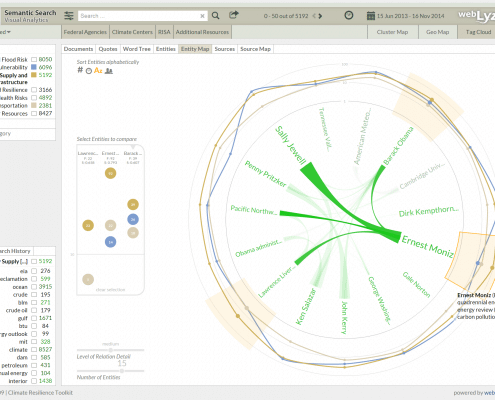Open the Climate Centers menu
This screenshot has width=495, height=400.
(x=132, y=32)
